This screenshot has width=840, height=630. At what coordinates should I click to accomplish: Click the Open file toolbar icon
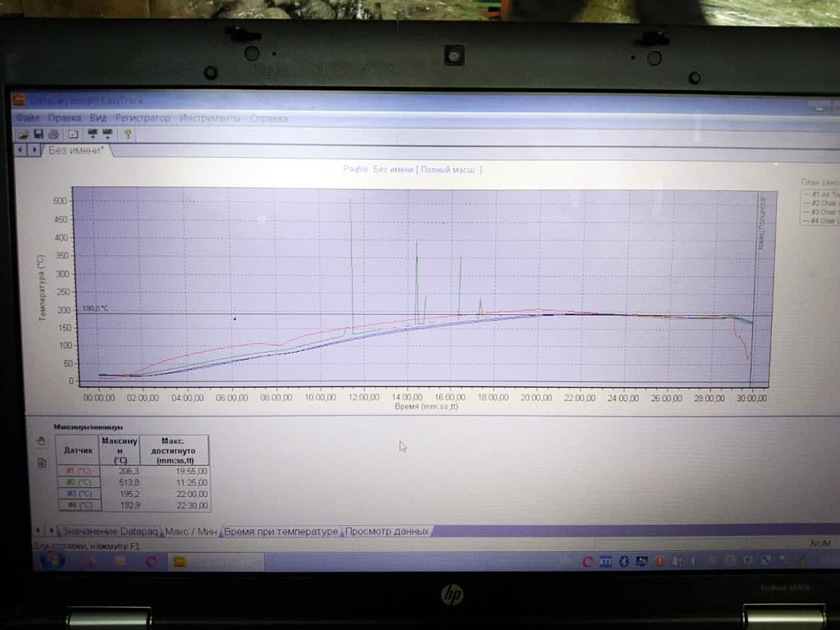24,134
